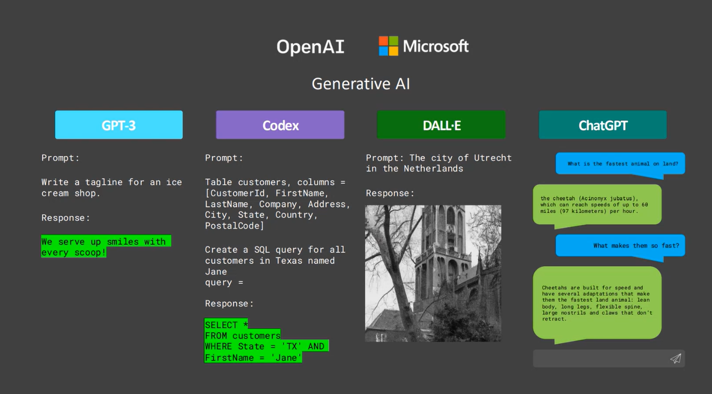Viewport: 712px width, 394px height.
Task: Click the 'FROM customers' highlighted line
Action: (242, 335)
